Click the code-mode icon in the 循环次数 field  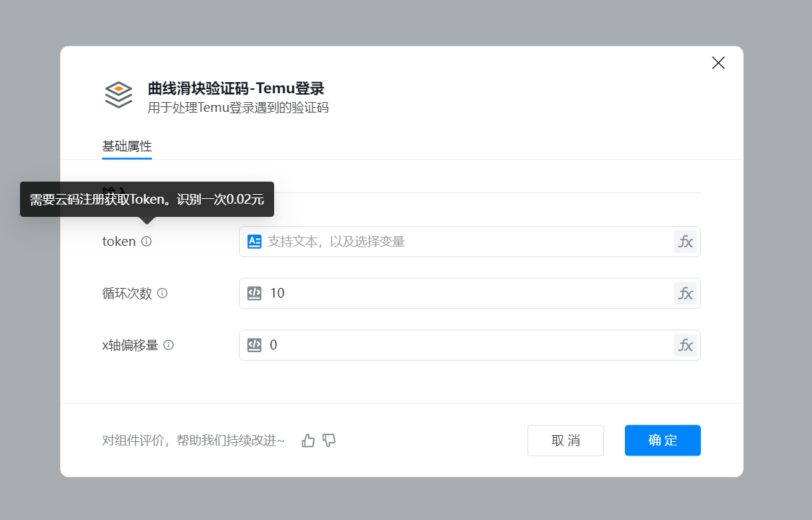[x=254, y=293]
